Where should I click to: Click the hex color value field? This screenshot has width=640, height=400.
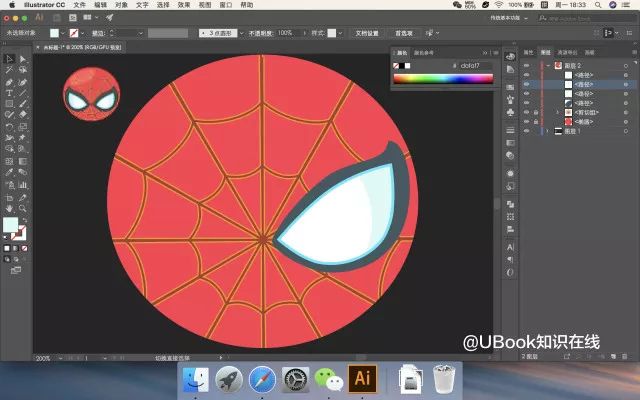coord(475,65)
